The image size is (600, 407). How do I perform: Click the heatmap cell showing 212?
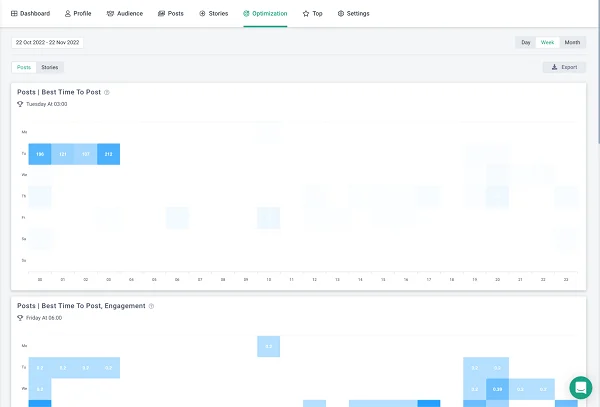tap(108, 154)
